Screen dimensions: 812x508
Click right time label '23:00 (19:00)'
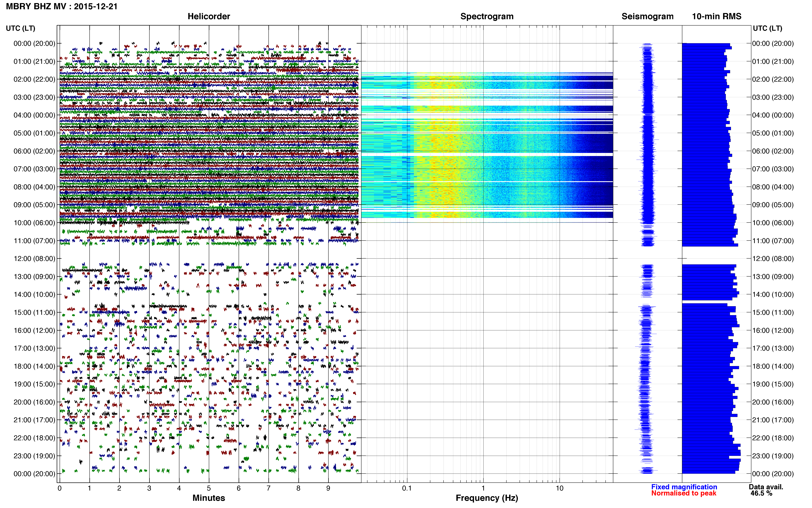click(773, 456)
